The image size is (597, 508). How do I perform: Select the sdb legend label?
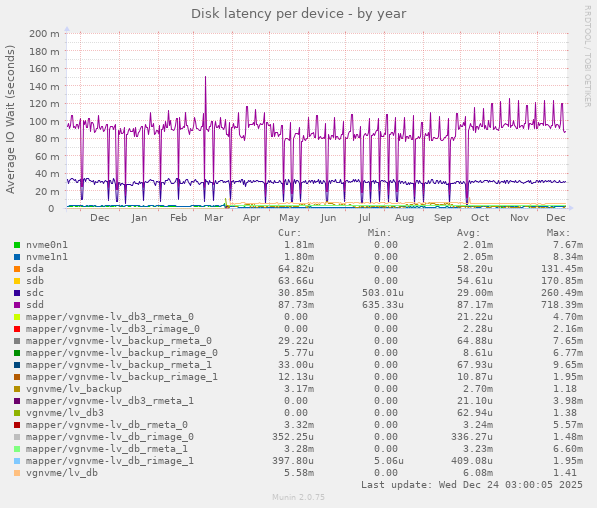35,281
